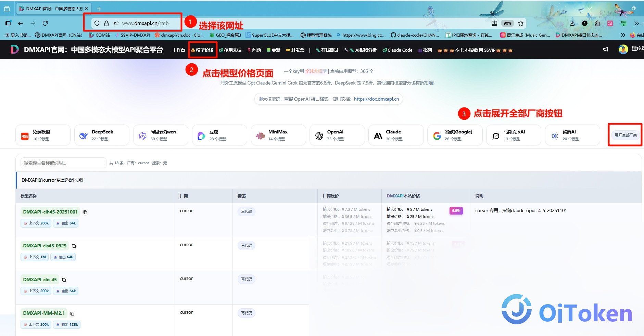Viewport: 644px width, 336px height.
Task: Open the extensions puzzle icon
Action: (597, 23)
